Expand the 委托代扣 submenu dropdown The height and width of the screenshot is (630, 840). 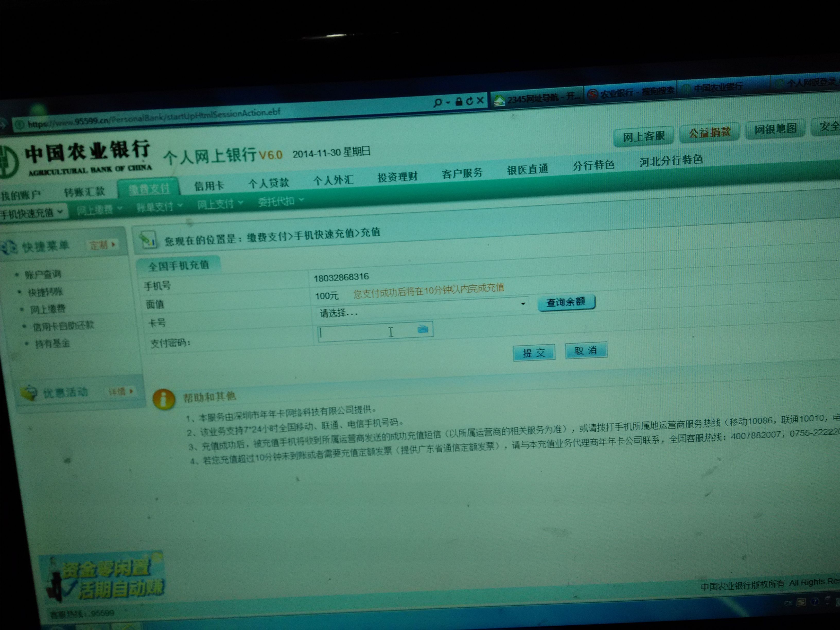point(281,201)
